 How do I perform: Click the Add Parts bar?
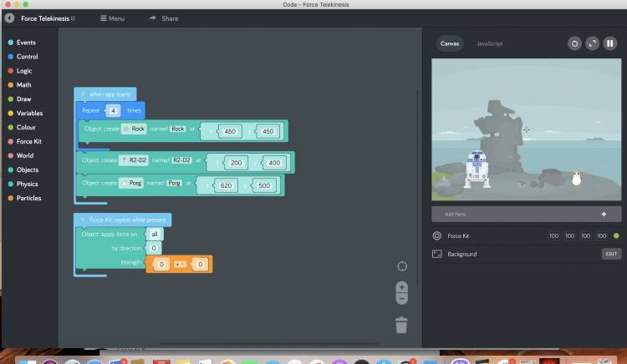tap(526, 215)
